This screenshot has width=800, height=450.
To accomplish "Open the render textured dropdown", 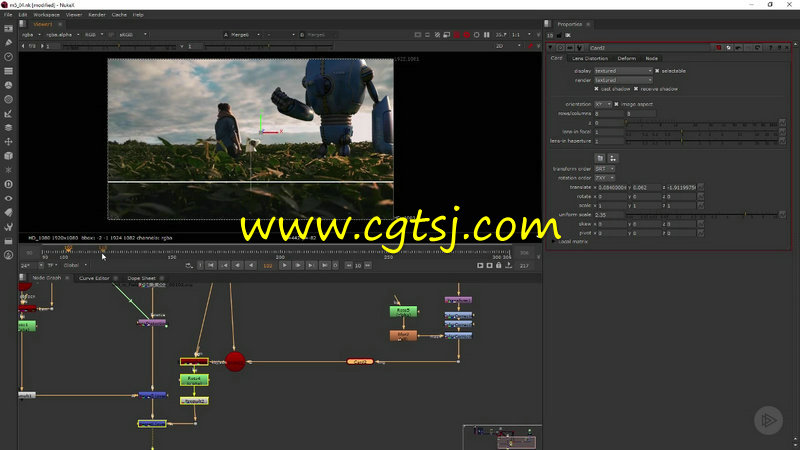I will (623, 80).
